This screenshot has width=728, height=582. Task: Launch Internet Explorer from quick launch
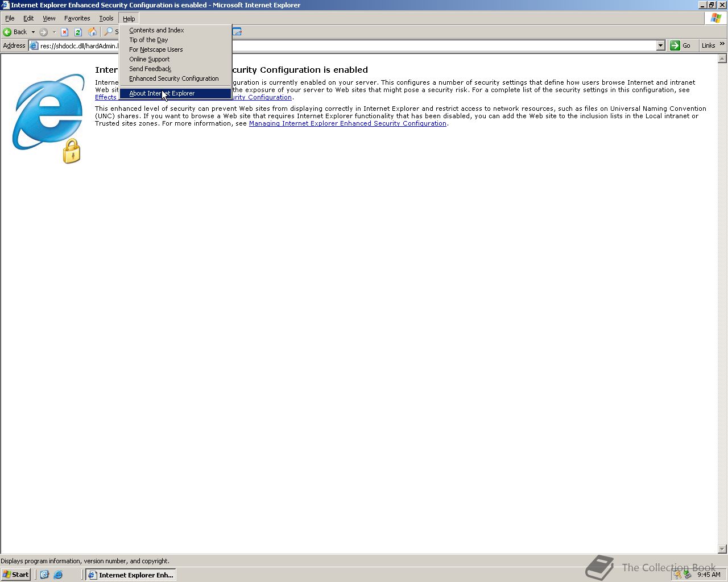[x=58, y=575]
